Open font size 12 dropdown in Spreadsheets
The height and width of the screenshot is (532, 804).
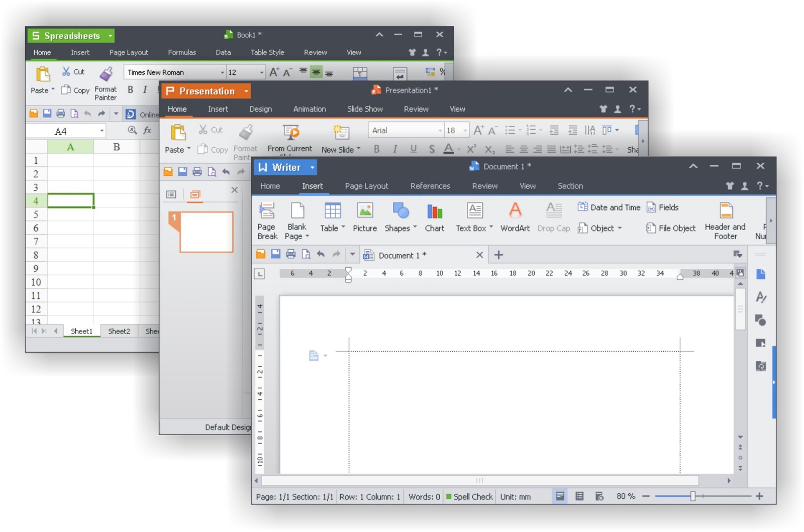coord(261,72)
